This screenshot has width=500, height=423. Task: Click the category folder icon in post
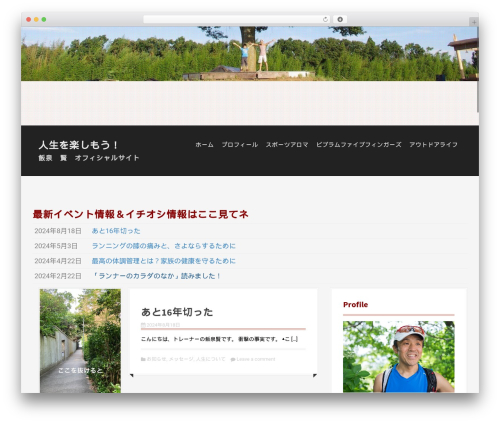point(143,359)
